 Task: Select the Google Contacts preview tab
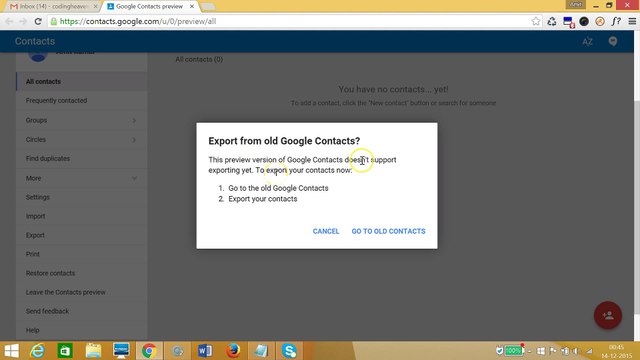pos(149,7)
